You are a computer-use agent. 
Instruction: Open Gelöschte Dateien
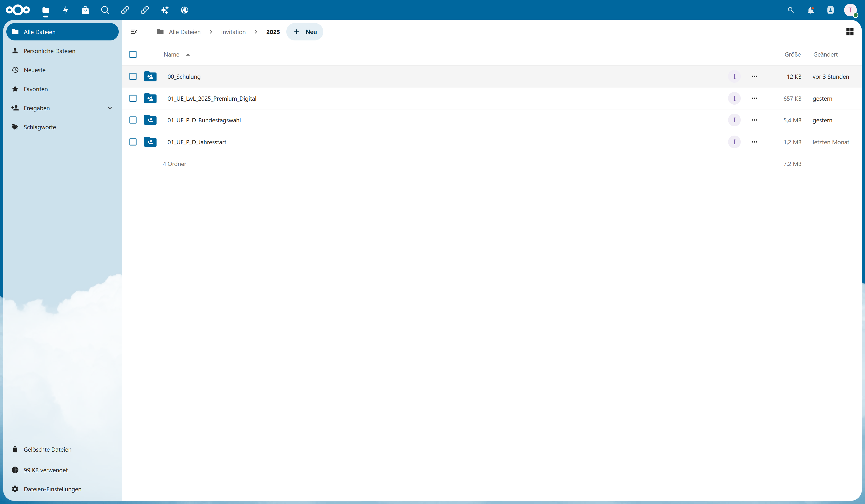tap(62, 450)
